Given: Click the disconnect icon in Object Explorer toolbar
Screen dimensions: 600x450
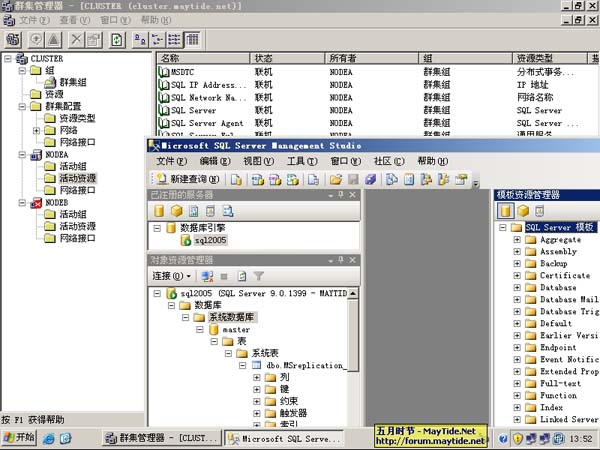Looking at the screenshot, I should 207,275.
